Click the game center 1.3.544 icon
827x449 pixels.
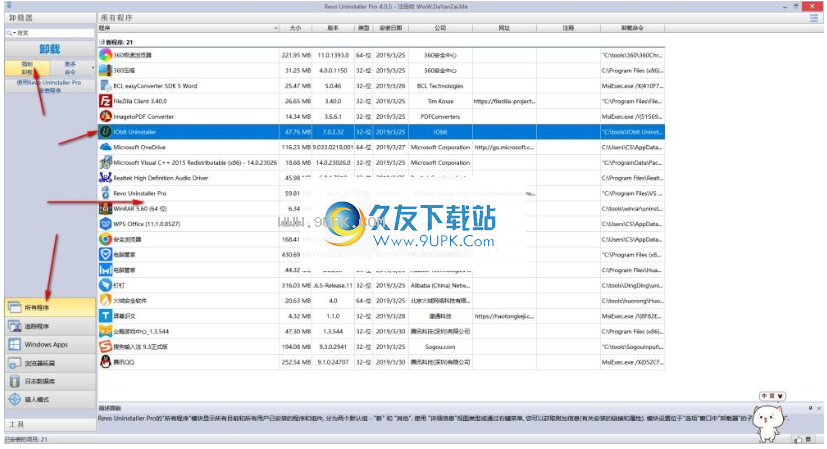click(105, 331)
